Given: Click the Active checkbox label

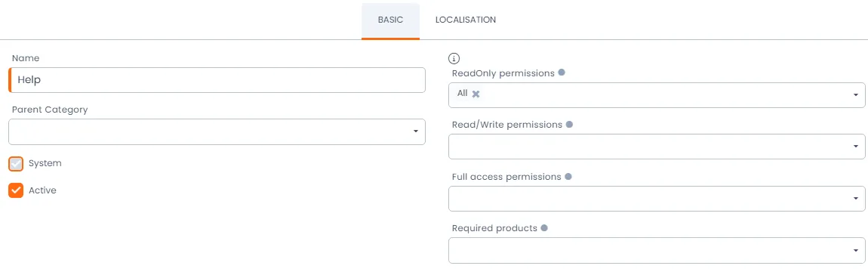Looking at the screenshot, I should (x=42, y=190).
